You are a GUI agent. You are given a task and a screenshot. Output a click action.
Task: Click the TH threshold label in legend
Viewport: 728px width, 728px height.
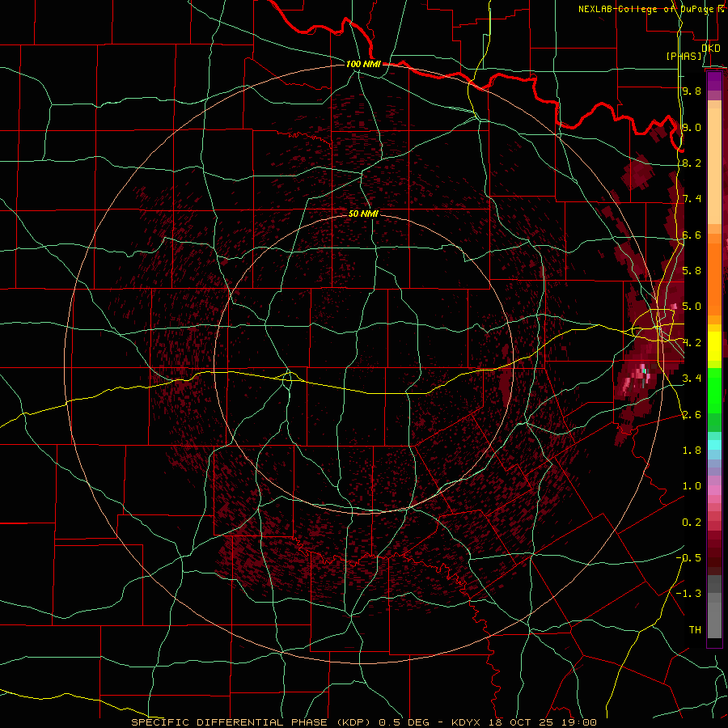(695, 630)
